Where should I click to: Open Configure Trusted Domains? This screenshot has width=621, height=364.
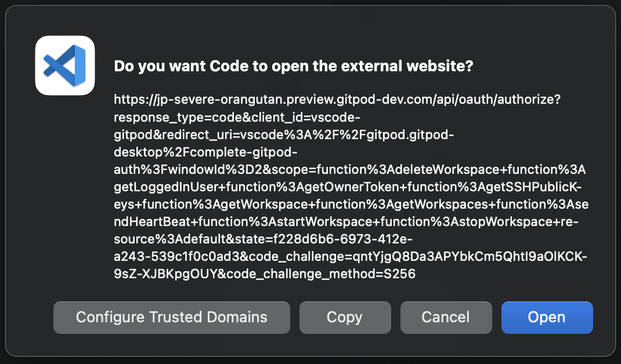coord(171,317)
